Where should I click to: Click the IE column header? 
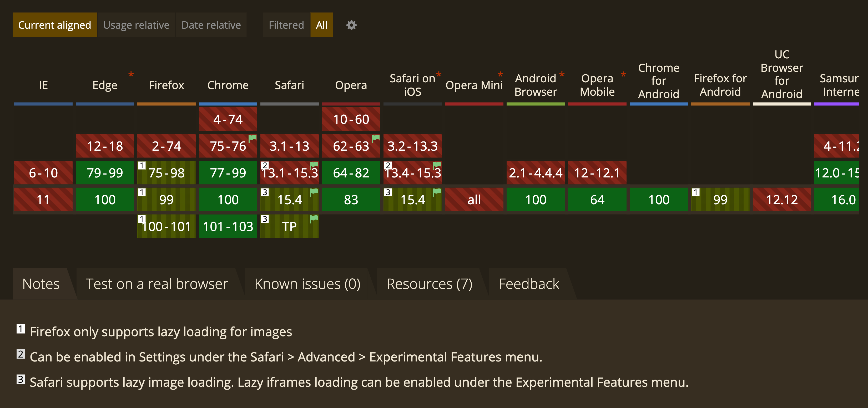[x=43, y=85]
